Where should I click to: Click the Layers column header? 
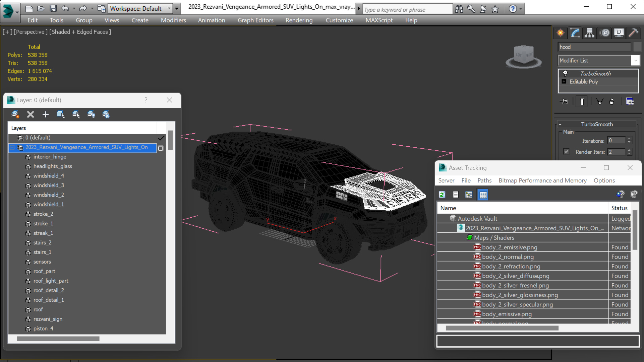point(82,128)
